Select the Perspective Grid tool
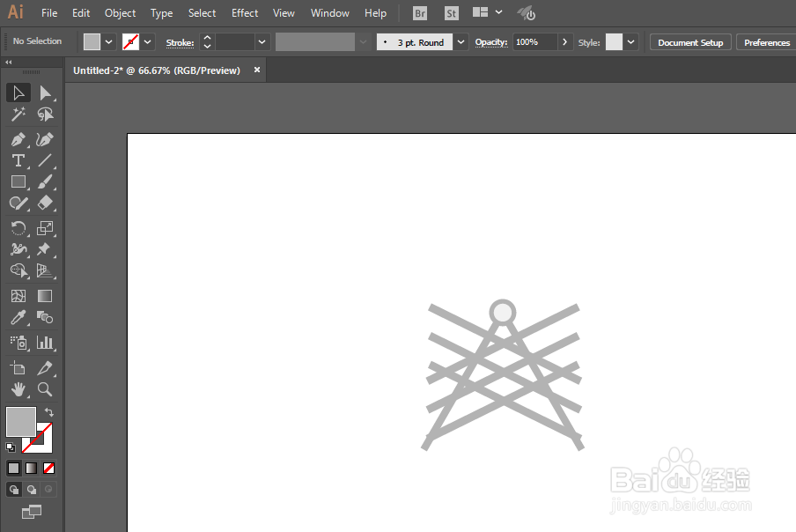Image resolution: width=796 pixels, height=532 pixels. (x=45, y=270)
